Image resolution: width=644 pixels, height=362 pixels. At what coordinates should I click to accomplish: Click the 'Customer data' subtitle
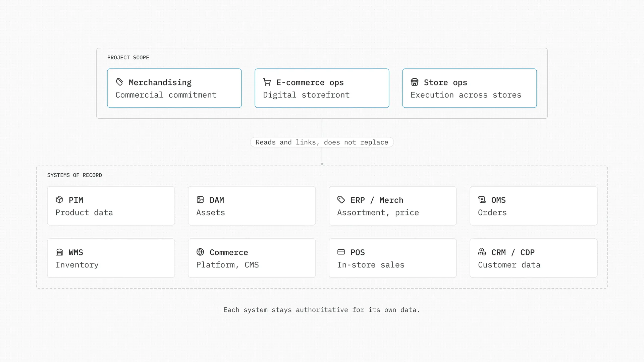pyautogui.click(x=509, y=265)
